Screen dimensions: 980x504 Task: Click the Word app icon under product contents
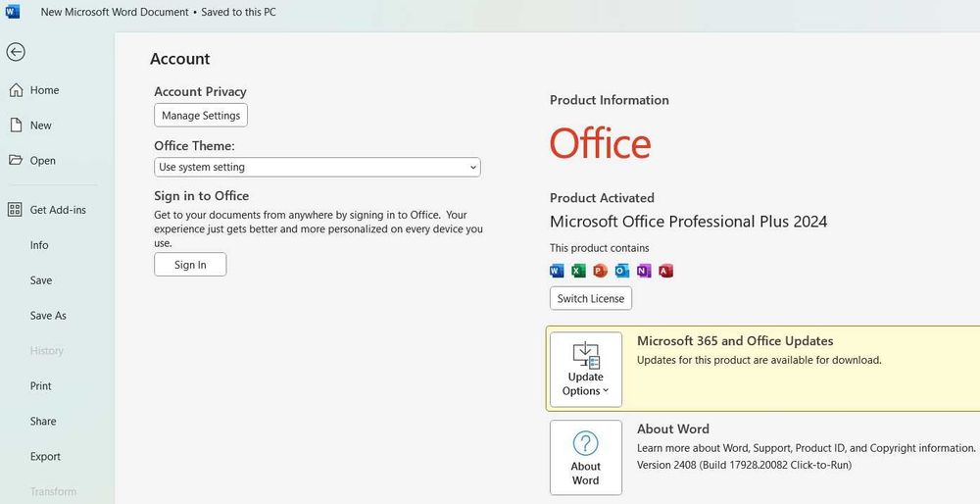point(557,271)
